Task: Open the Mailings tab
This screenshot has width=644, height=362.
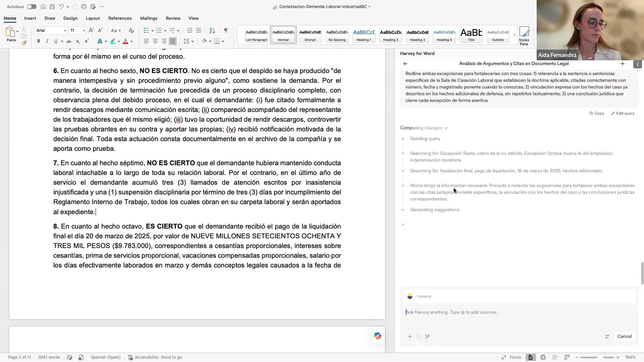Action: [149, 18]
